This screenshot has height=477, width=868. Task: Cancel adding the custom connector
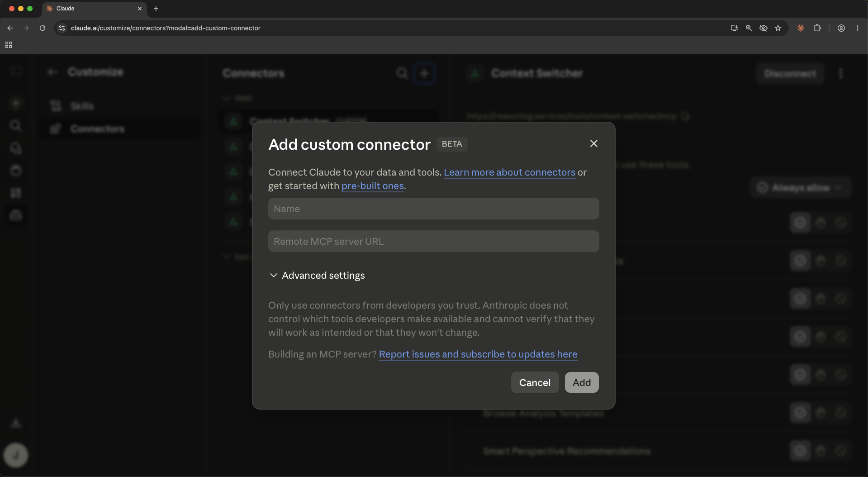click(x=535, y=382)
